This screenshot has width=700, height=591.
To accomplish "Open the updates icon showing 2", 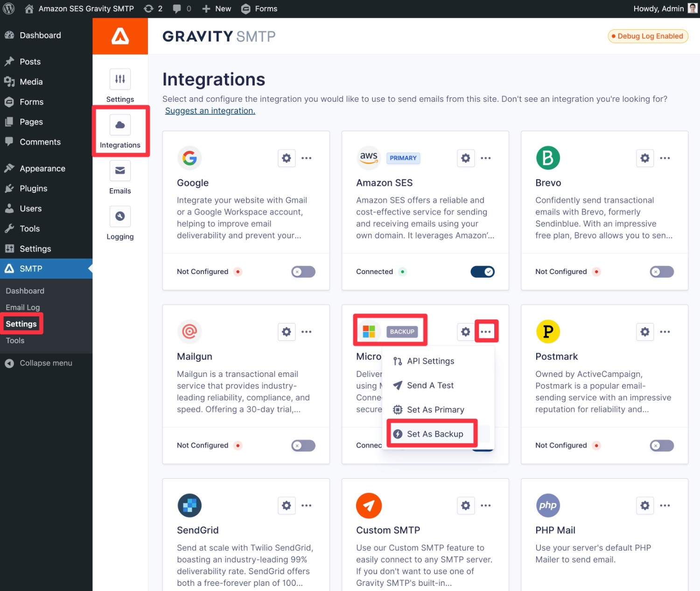I will point(153,9).
